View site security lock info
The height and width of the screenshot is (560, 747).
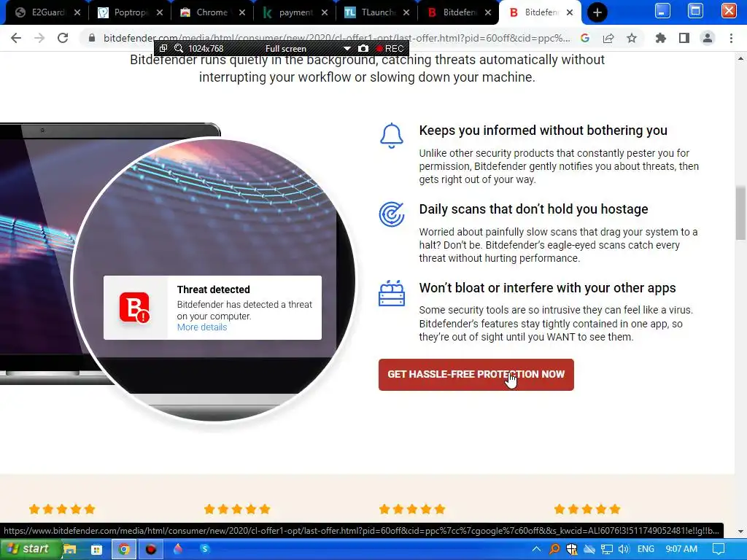pos(91,38)
